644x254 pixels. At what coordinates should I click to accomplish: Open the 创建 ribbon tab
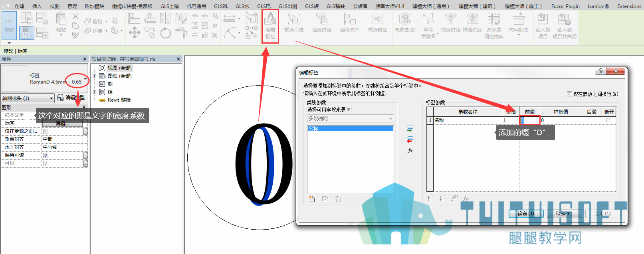pos(20,6)
